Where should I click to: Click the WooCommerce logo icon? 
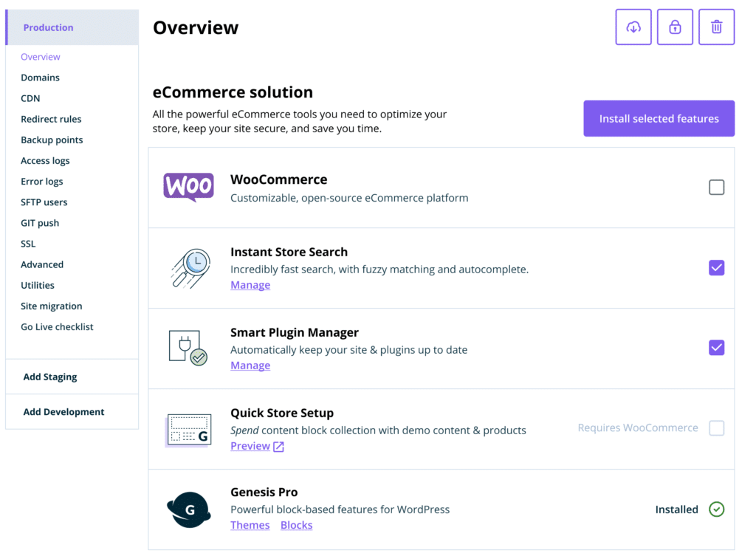(x=188, y=188)
